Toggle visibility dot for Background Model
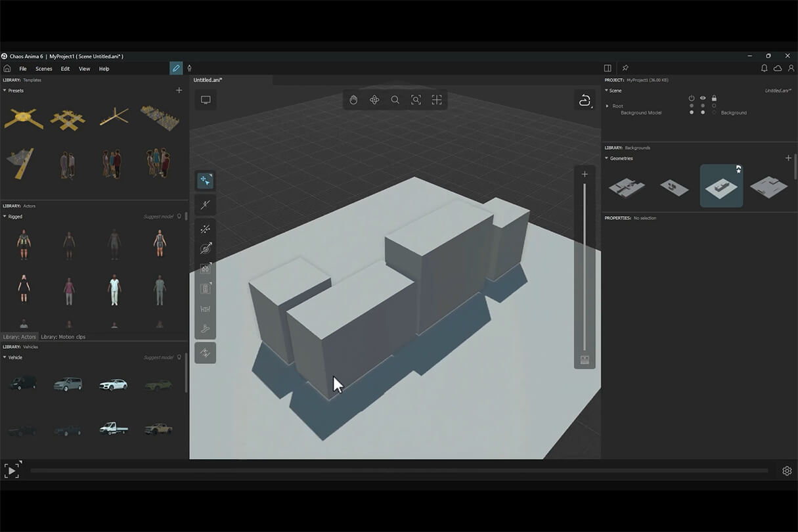This screenshot has height=532, width=798. (x=703, y=112)
